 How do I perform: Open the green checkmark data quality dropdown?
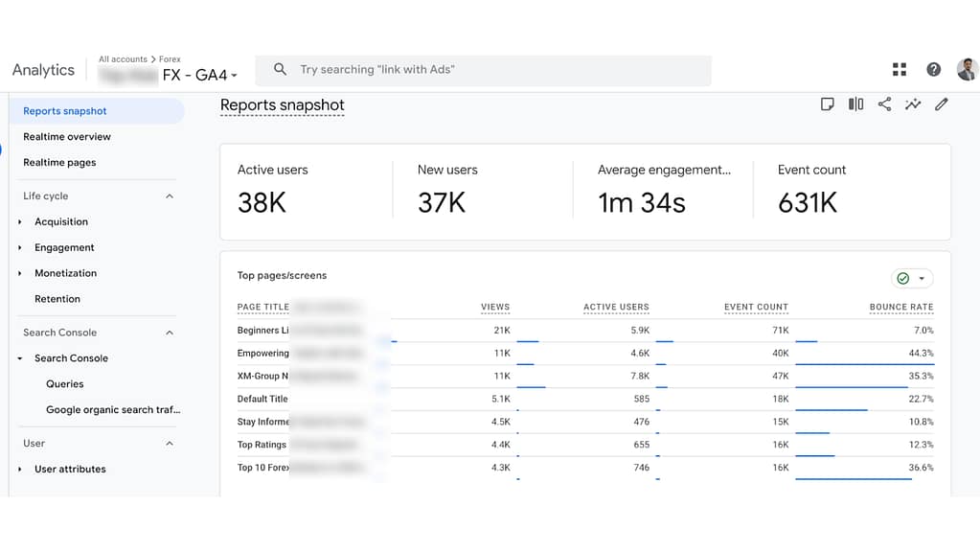click(x=911, y=279)
